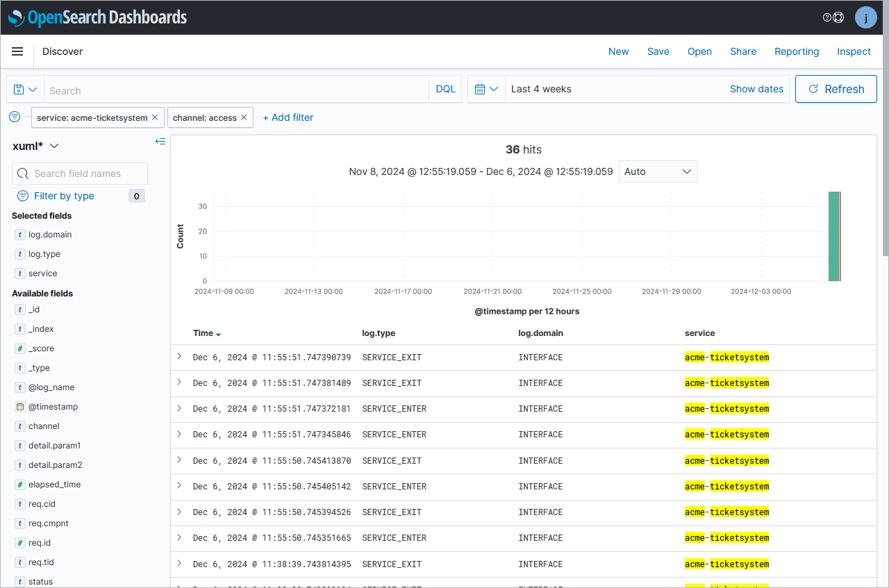Expand the first log row details
The image size is (889, 588).
[179, 357]
